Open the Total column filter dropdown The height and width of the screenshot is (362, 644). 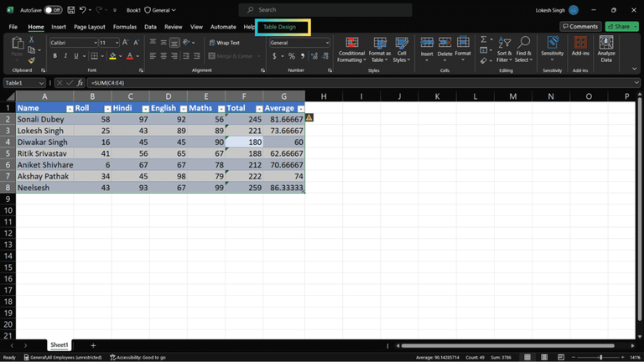[259, 108]
